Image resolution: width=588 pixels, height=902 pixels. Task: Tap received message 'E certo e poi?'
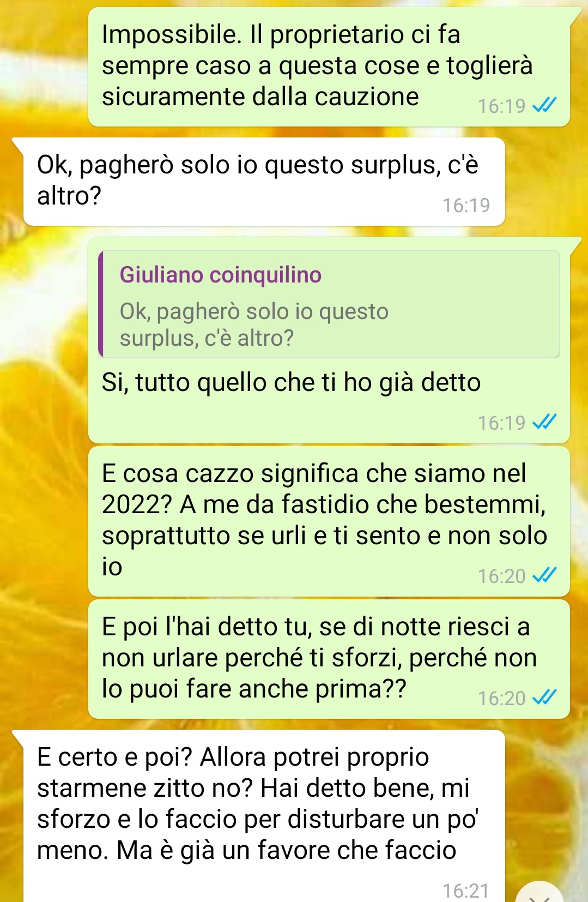tap(264, 816)
